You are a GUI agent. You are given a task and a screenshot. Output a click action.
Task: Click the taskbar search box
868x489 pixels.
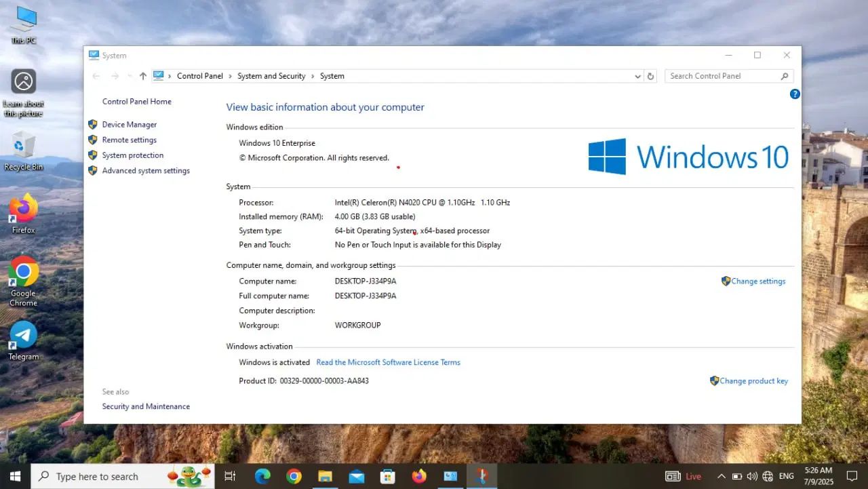123,476
